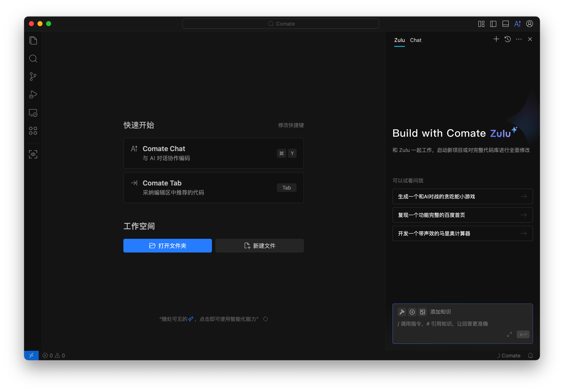Close the Zulu side panel

tap(530, 39)
